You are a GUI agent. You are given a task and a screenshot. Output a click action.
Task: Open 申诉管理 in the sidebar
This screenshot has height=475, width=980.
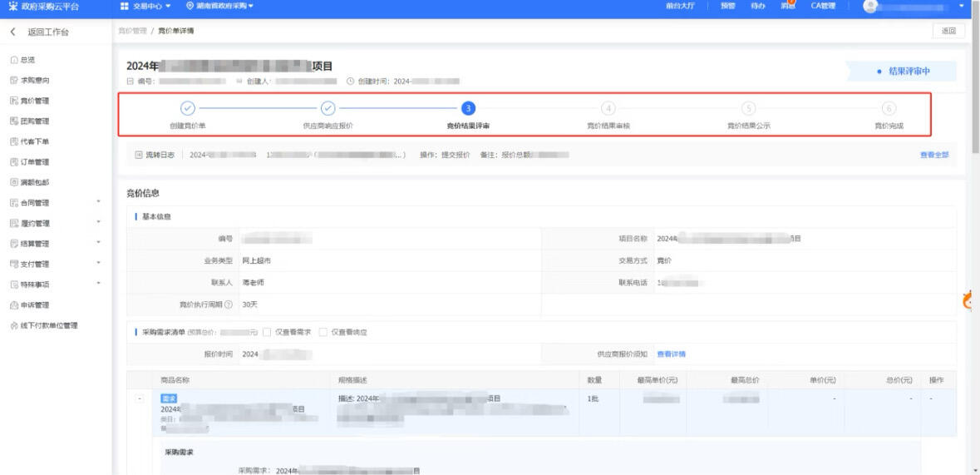tap(30, 305)
